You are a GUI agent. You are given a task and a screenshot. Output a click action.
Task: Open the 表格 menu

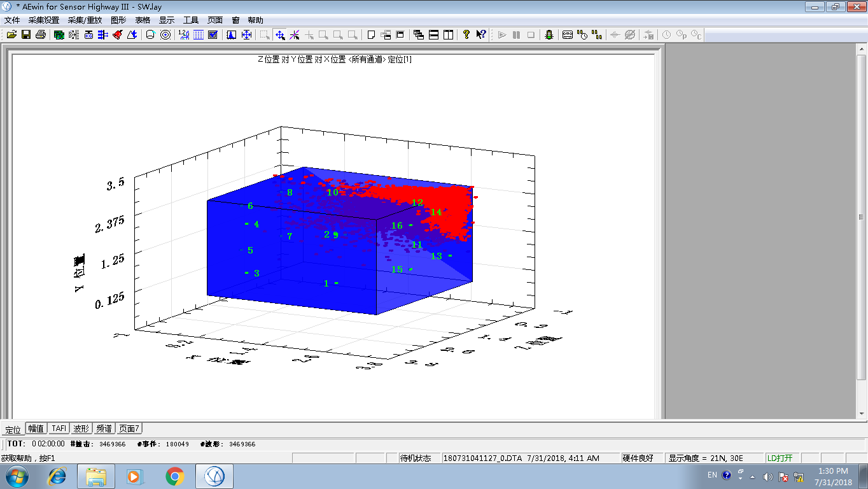[x=143, y=20]
